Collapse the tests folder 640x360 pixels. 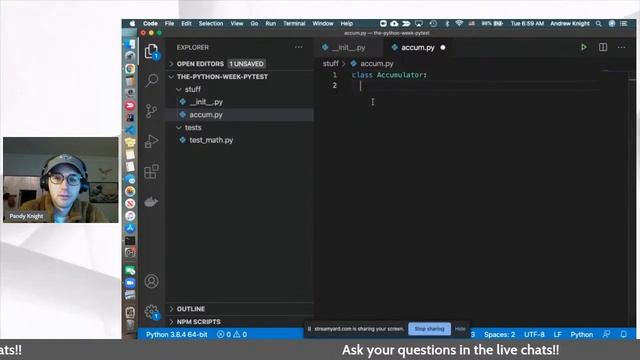[x=193, y=128]
